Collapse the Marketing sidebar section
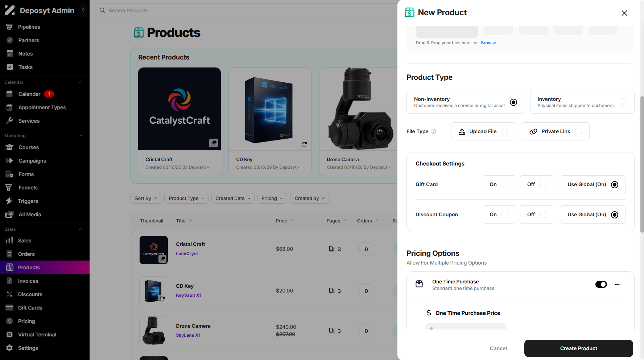Screen dimensions: 644x360 point(81,136)
